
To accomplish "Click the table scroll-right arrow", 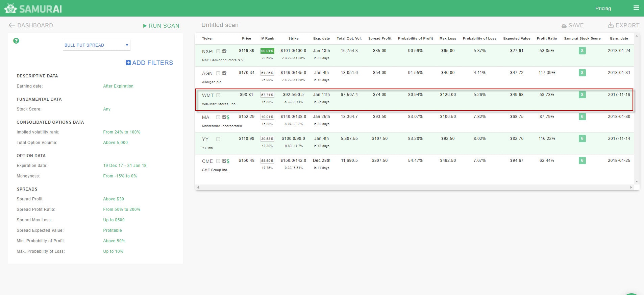I will [631, 187].
